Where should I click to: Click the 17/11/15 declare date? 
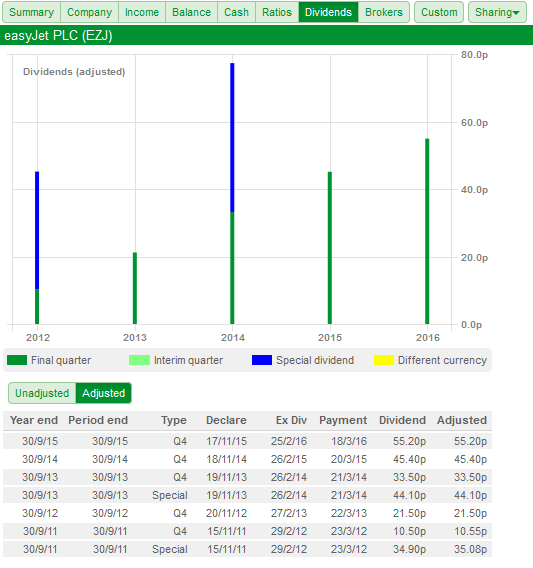pos(226,441)
